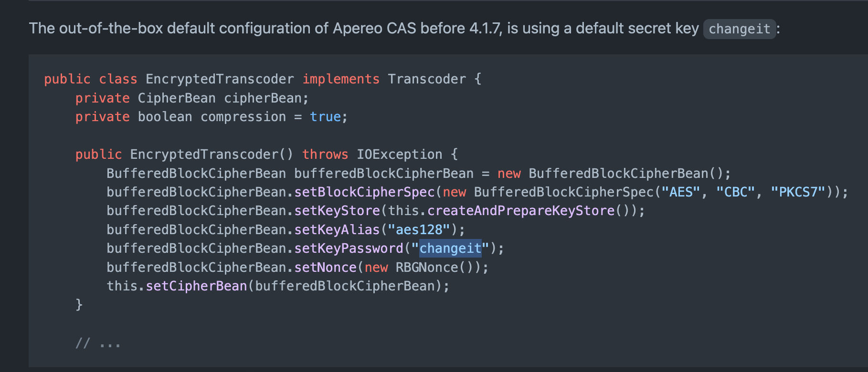The width and height of the screenshot is (868, 372).
Task: Click the 'Transcoder' interface name
Action: (426, 79)
